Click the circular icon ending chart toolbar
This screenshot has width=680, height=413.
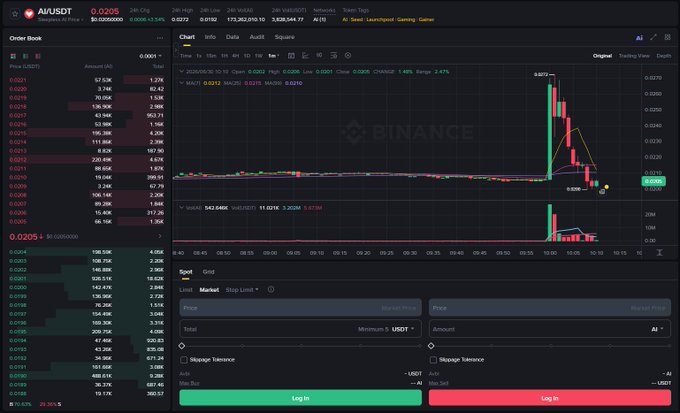348,56
